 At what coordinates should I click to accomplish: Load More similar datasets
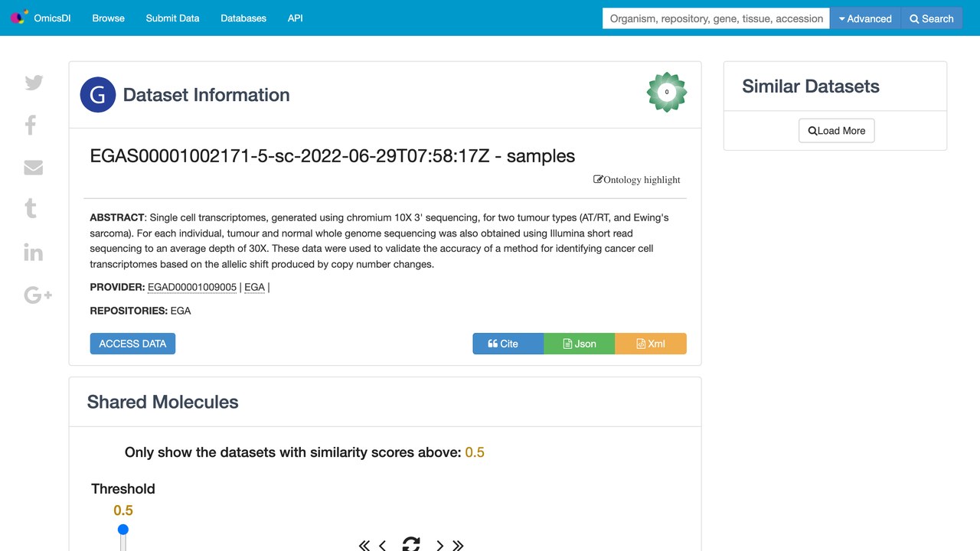click(x=836, y=131)
